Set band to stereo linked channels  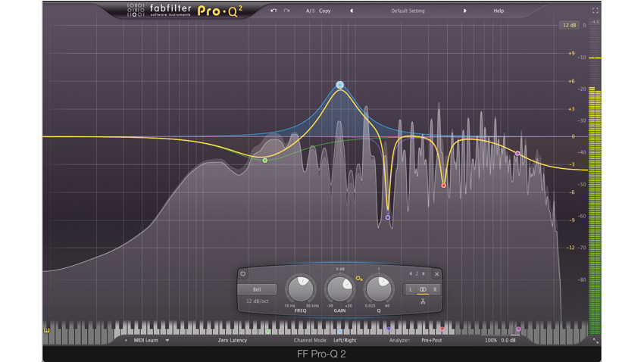[423, 290]
